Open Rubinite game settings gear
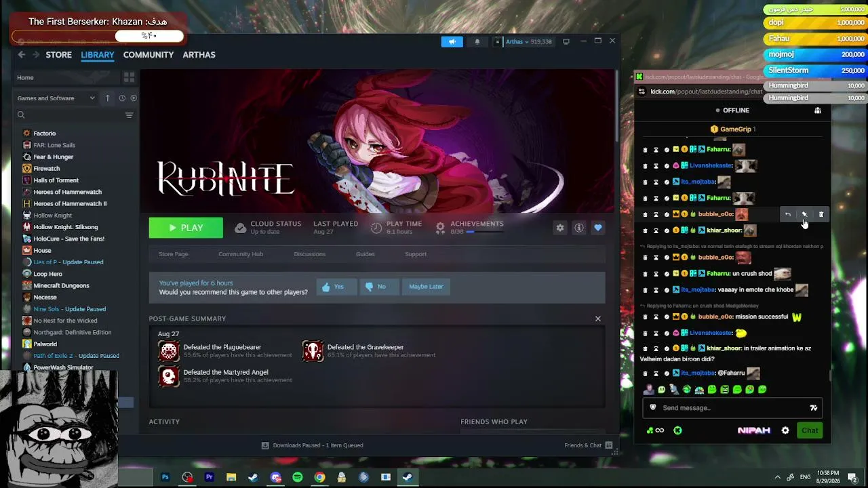Screen dimensions: 868x488 tap(560, 228)
